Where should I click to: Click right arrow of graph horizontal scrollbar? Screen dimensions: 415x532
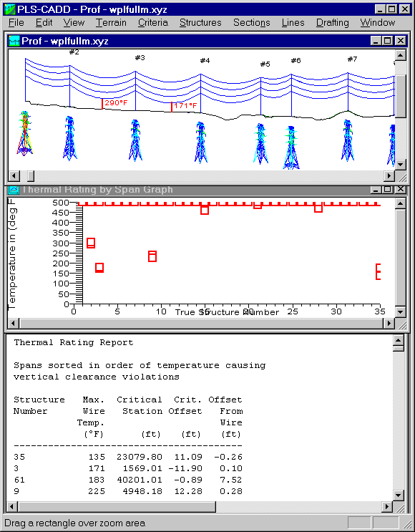point(389,324)
